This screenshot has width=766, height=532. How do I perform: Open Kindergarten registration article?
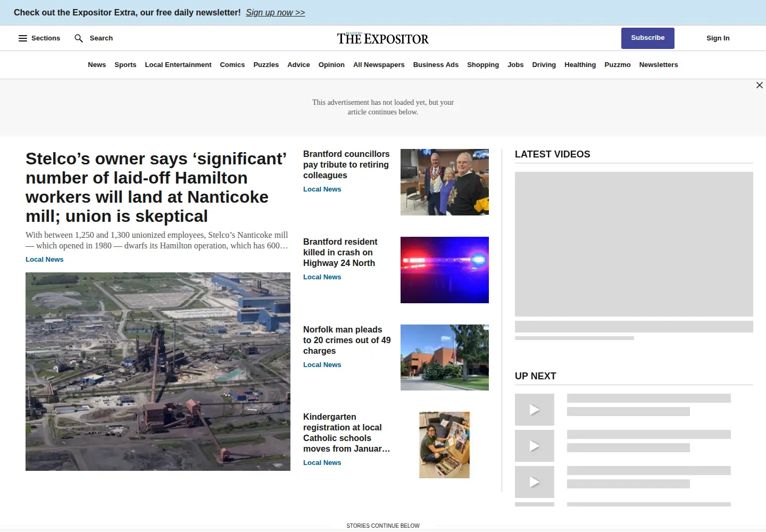(347, 433)
